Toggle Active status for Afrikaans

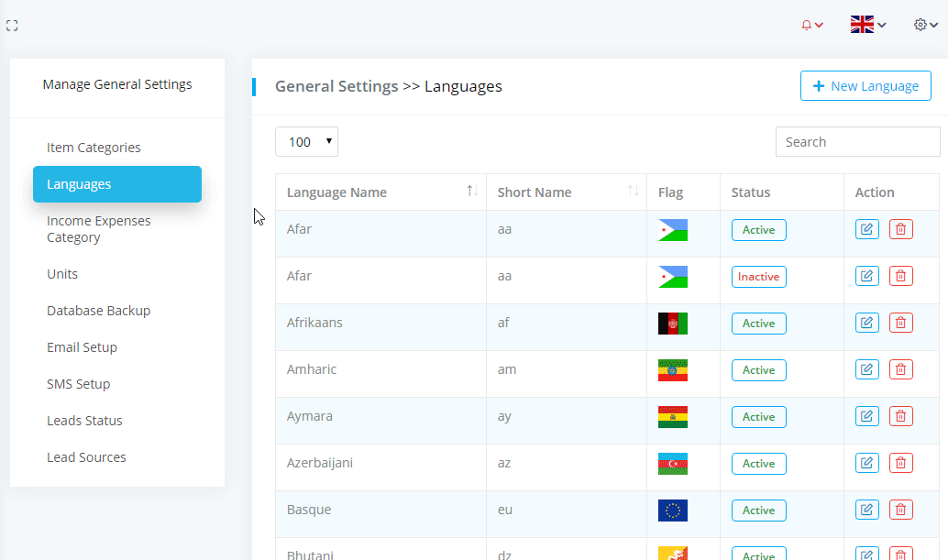pyautogui.click(x=758, y=324)
